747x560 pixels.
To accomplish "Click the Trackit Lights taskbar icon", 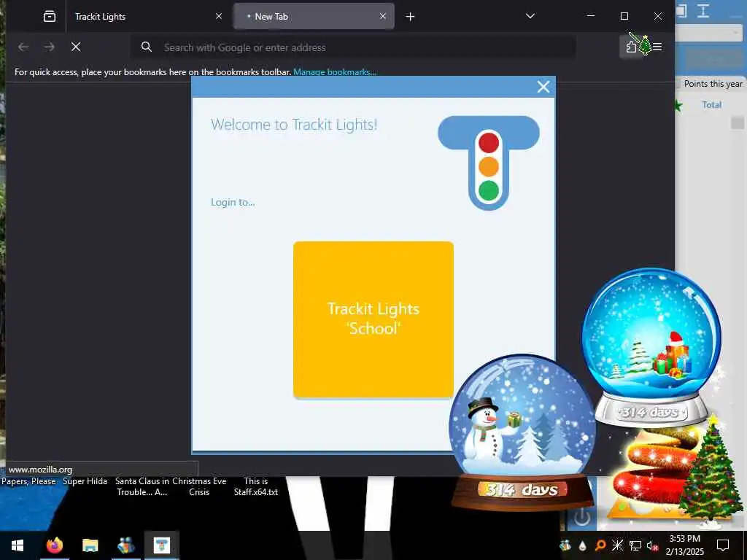I will pos(161,545).
